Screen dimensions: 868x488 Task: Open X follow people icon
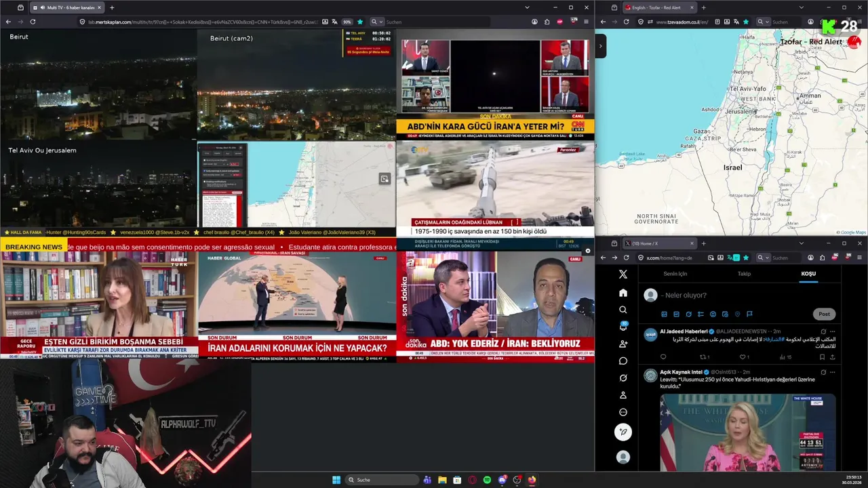point(623,344)
